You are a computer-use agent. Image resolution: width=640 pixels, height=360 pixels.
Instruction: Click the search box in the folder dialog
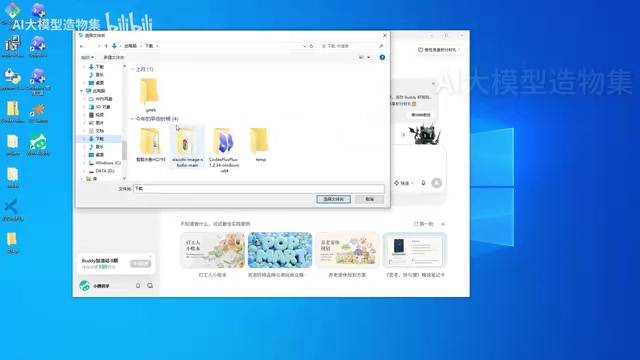coord(352,46)
